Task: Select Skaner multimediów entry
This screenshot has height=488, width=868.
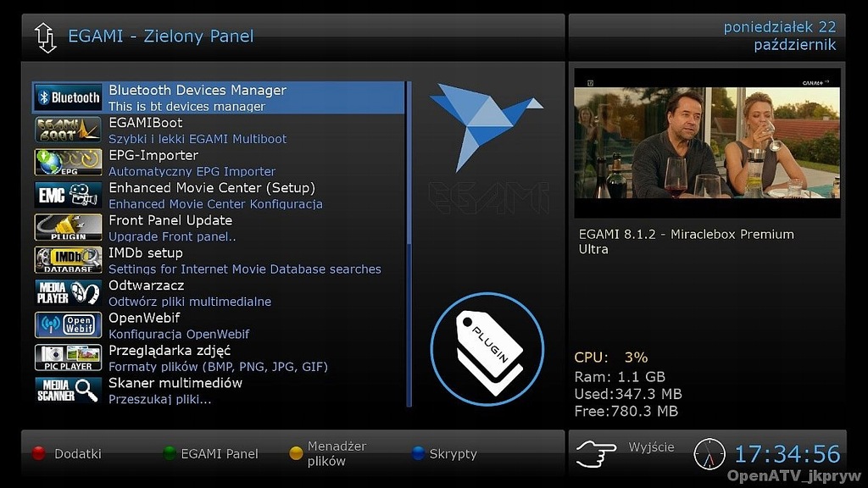Action: [219, 391]
